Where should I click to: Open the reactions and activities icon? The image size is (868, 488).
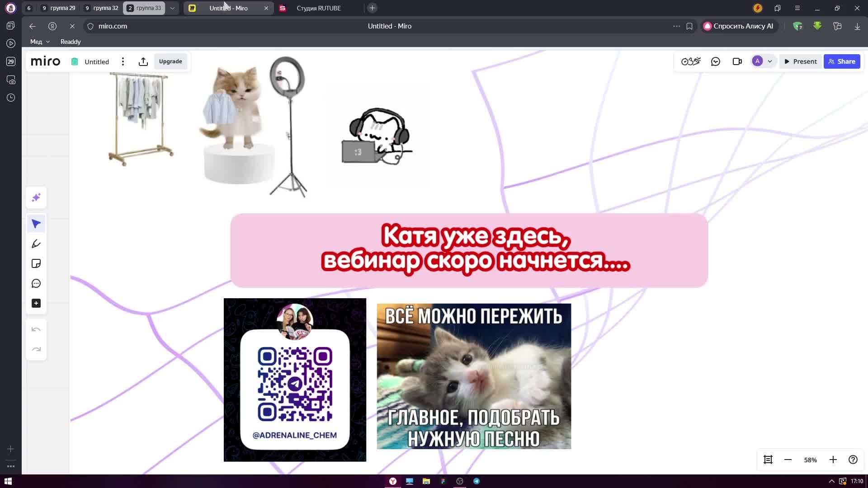690,61
